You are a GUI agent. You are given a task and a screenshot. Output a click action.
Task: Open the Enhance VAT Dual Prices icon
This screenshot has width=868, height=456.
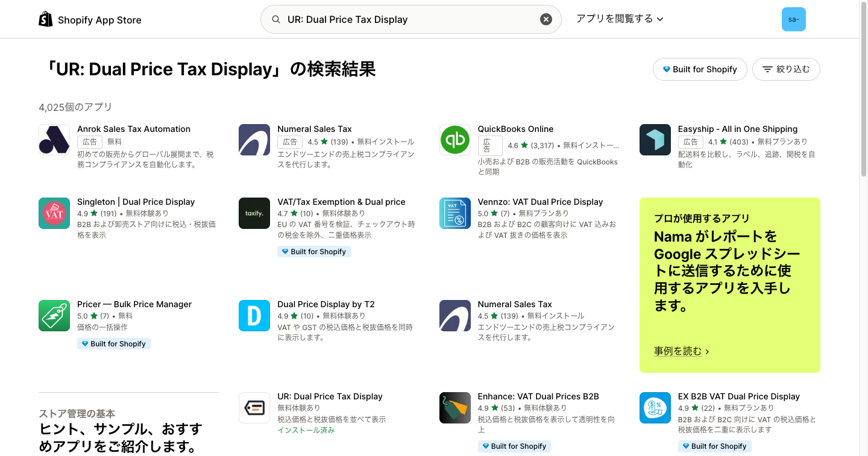coord(455,408)
